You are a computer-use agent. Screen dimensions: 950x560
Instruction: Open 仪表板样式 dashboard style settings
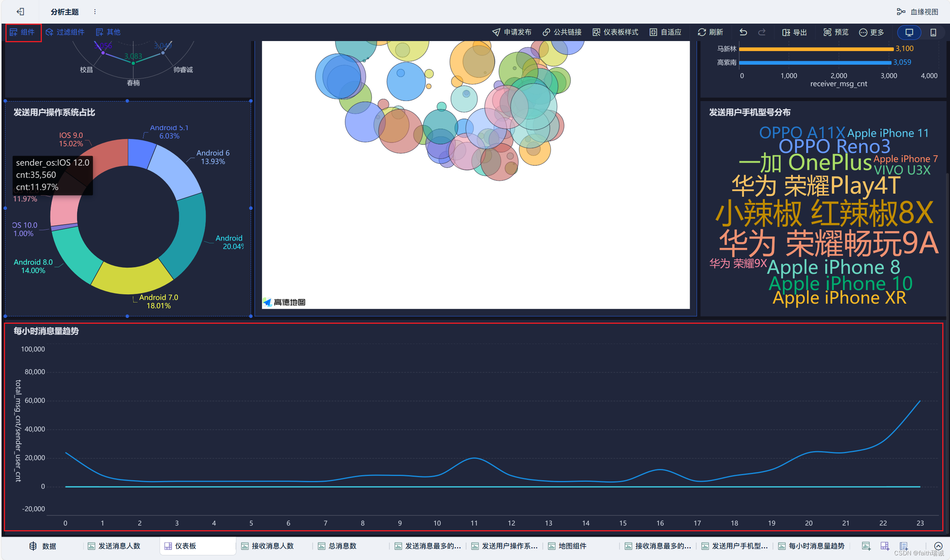615,32
